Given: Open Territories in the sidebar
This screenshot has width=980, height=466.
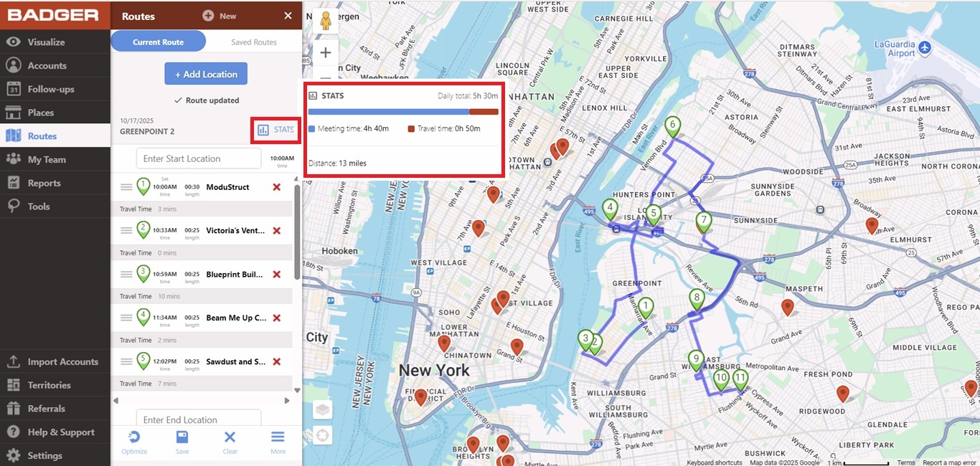Looking at the screenshot, I should (x=49, y=385).
